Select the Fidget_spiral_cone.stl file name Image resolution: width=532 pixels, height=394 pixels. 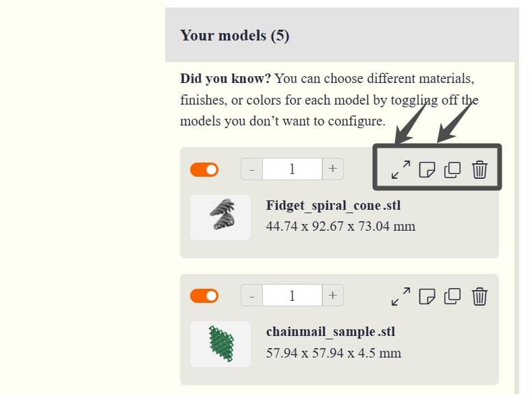333,205
